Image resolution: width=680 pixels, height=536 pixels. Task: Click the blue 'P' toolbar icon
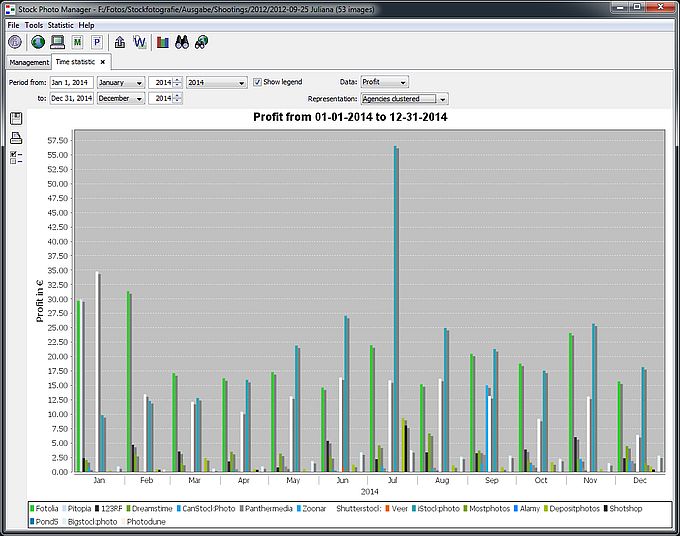tap(97, 42)
